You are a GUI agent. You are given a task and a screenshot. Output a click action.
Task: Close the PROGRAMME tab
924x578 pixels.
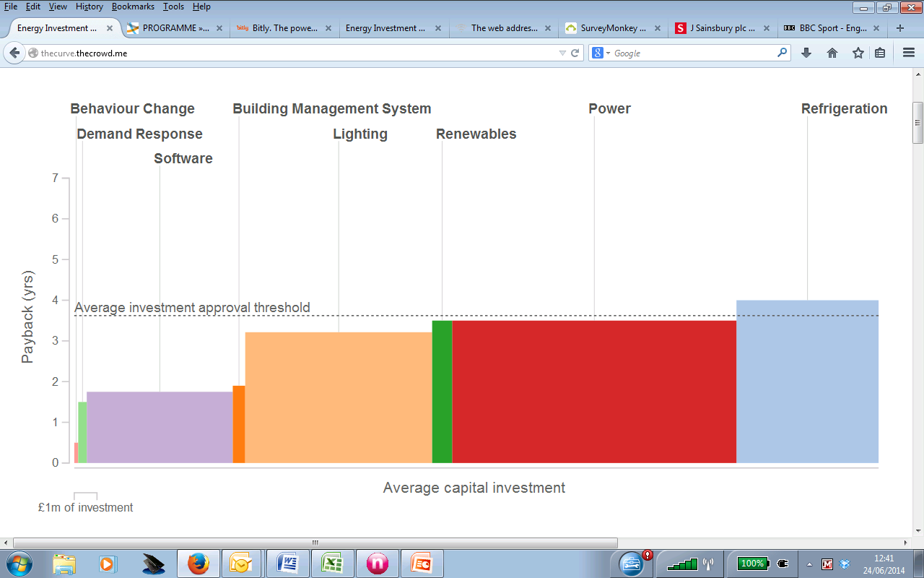click(219, 28)
